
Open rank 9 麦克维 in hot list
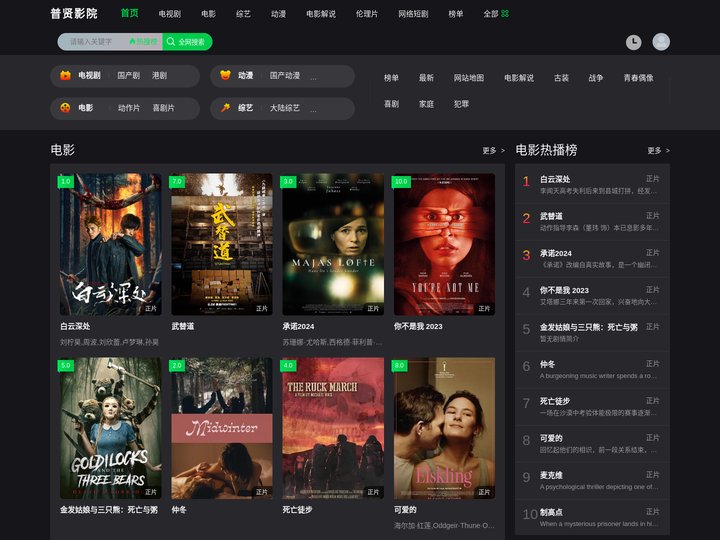[x=592, y=481]
